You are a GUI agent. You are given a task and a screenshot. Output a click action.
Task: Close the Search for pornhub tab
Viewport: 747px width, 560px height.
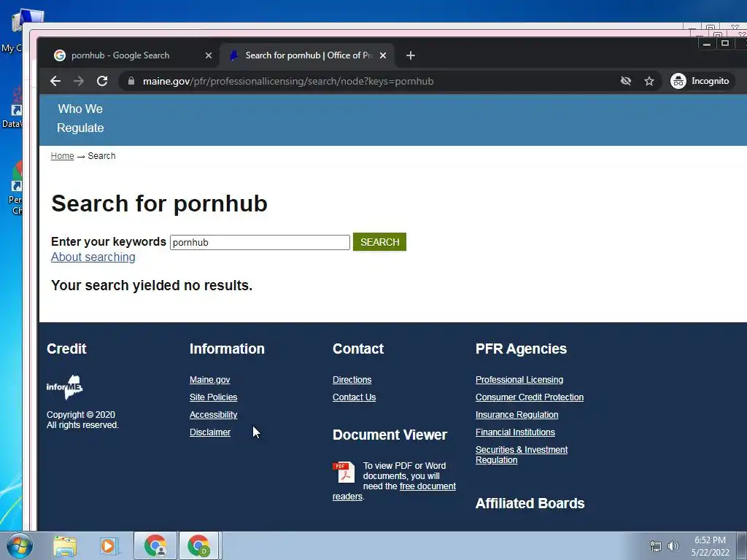coord(382,55)
